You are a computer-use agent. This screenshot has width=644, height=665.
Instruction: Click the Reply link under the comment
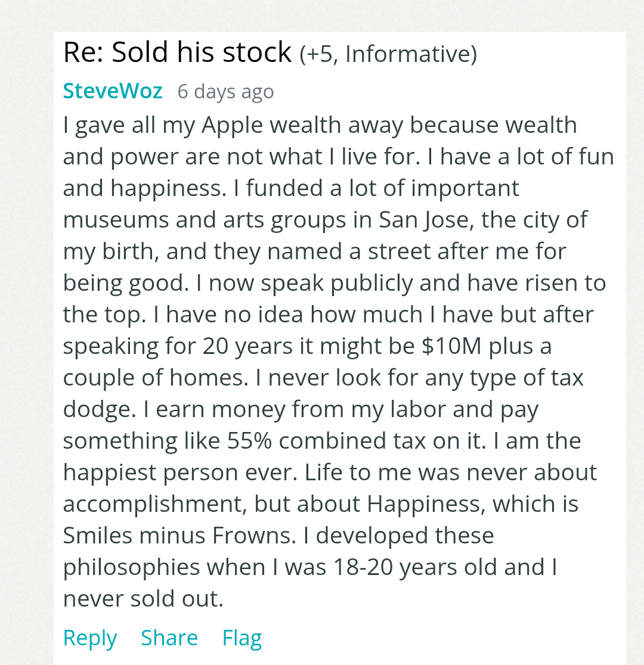click(89, 638)
